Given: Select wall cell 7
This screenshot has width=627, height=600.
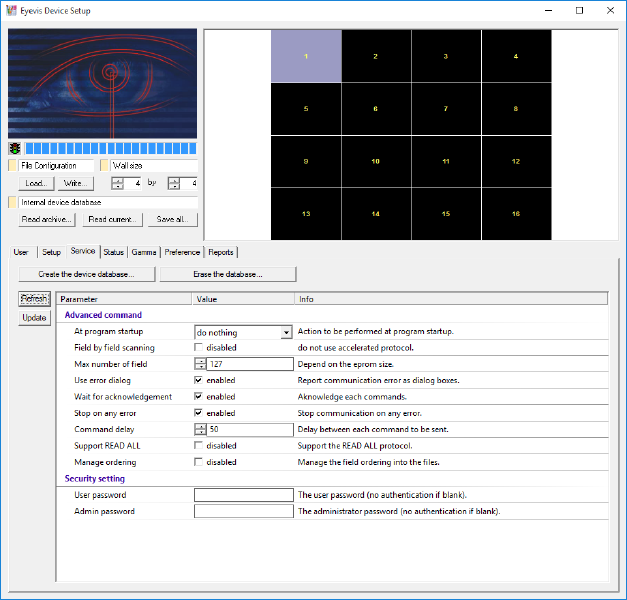Looking at the screenshot, I should 446,109.
